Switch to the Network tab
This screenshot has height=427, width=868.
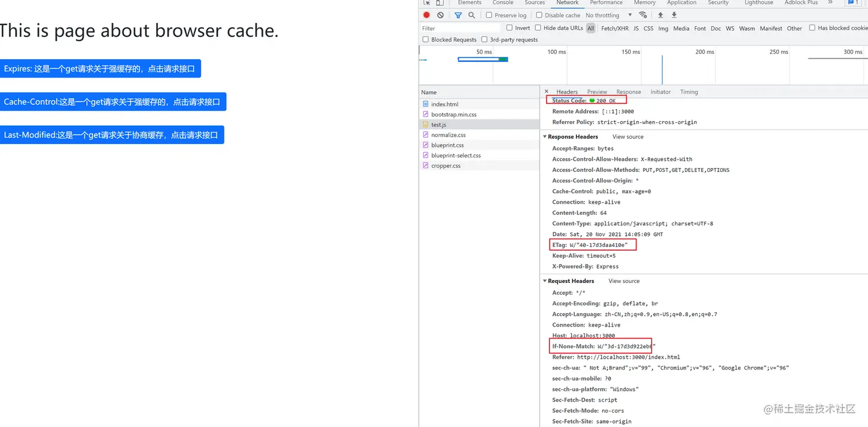point(567,2)
